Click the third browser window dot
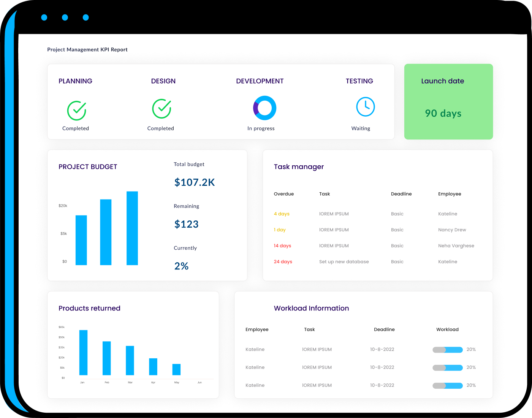This screenshot has height=418, width=532. click(85, 17)
